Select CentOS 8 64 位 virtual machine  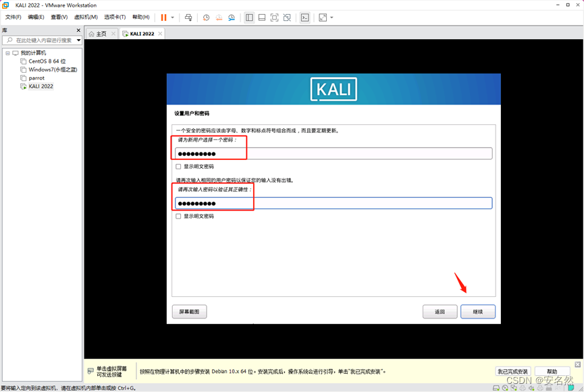(x=47, y=61)
